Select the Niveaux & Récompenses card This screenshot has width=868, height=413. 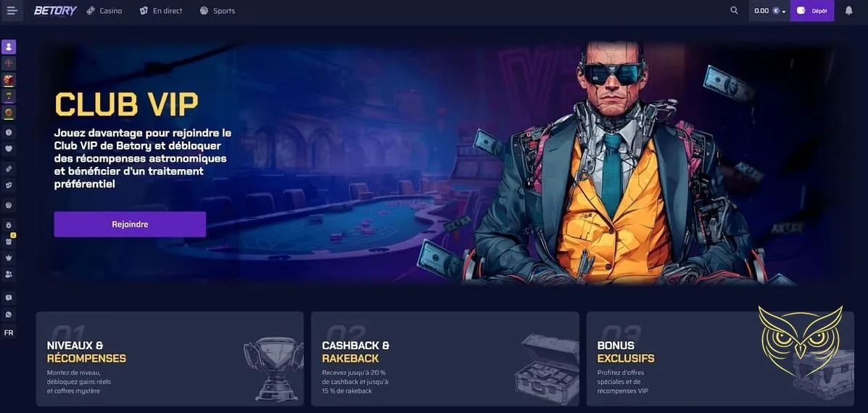170,359
